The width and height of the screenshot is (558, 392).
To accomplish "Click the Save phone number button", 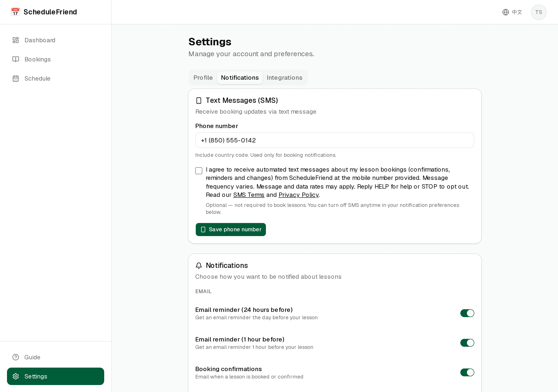I will click(231, 229).
